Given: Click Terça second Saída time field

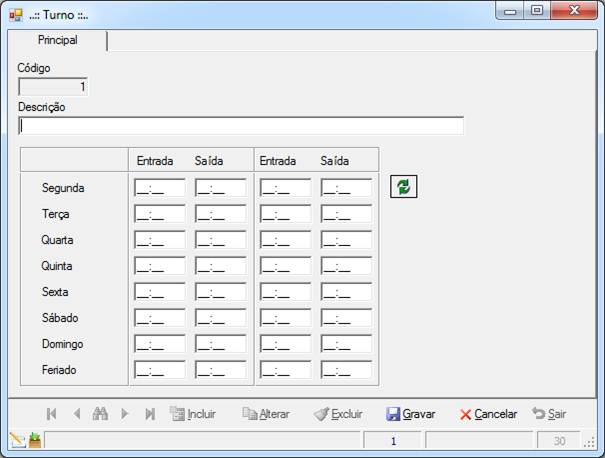Looking at the screenshot, I should point(346,214).
